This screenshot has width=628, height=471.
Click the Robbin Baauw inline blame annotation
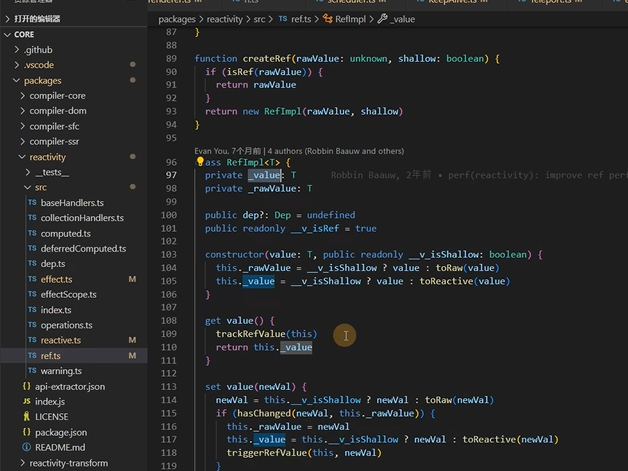[x=479, y=175]
